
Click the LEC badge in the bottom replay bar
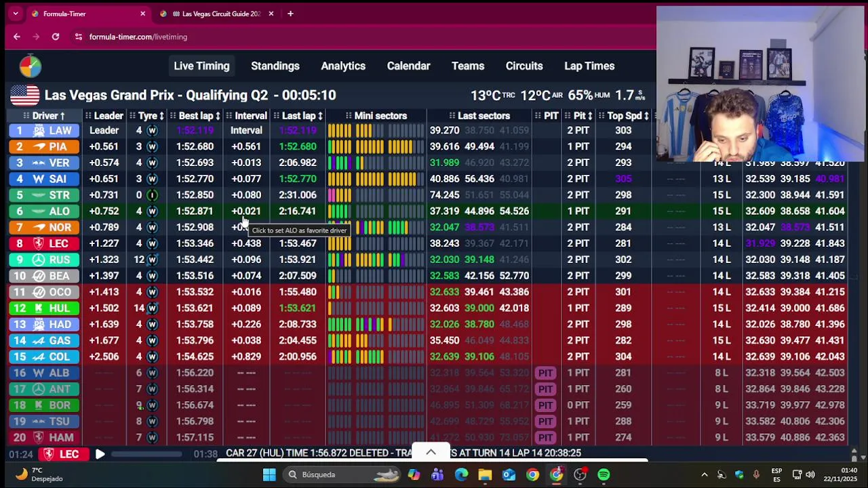[x=64, y=454]
